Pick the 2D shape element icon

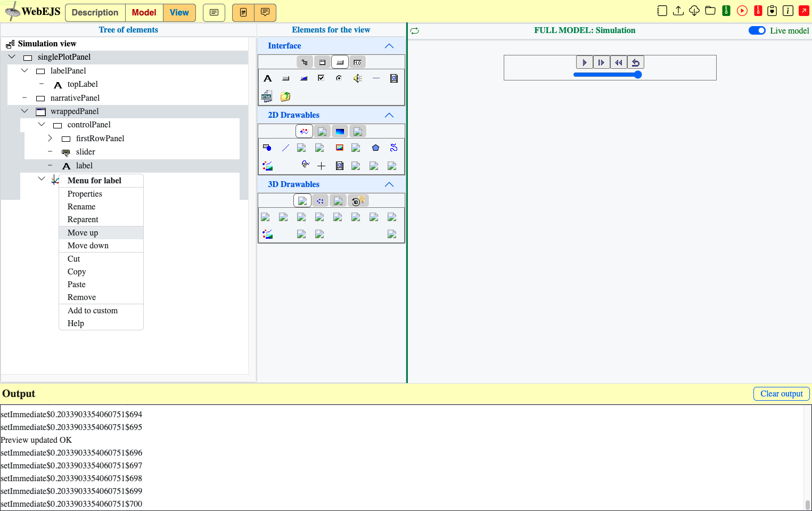(x=267, y=148)
